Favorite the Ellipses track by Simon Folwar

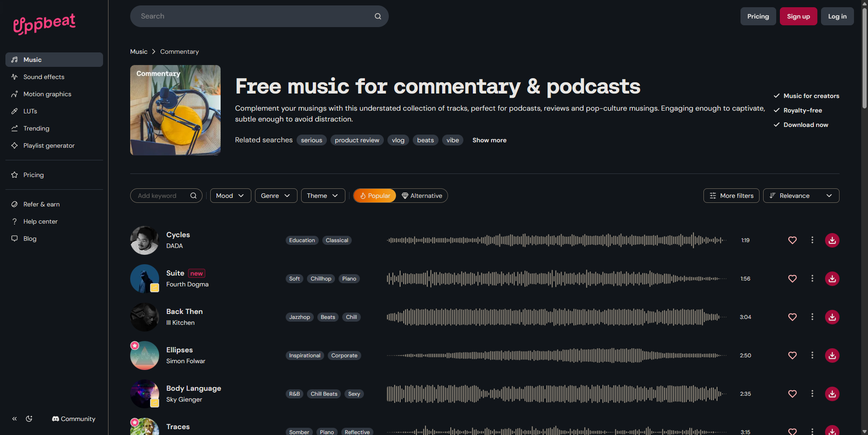[792, 355]
